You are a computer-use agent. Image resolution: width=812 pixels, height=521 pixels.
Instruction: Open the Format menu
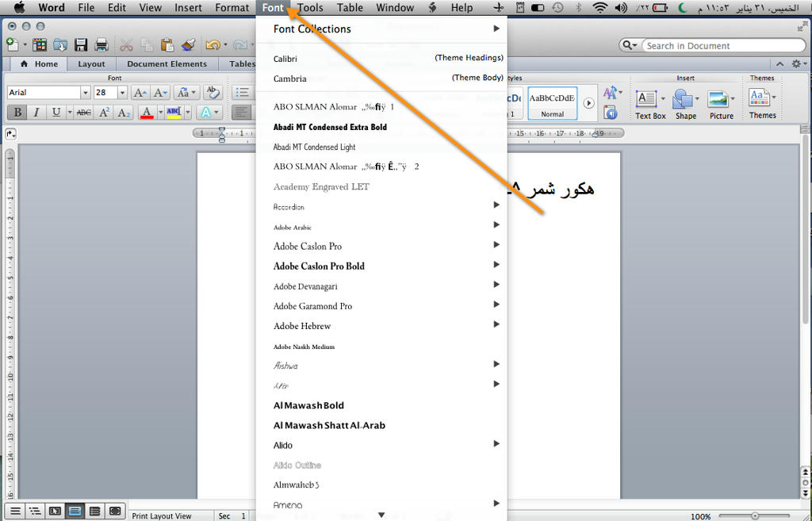tap(232, 8)
